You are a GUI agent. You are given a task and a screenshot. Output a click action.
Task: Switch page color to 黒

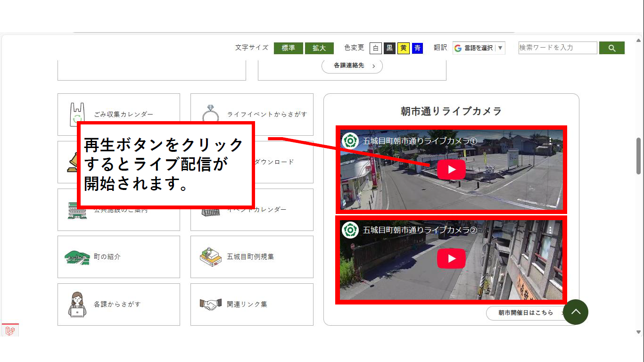(x=389, y=48)
